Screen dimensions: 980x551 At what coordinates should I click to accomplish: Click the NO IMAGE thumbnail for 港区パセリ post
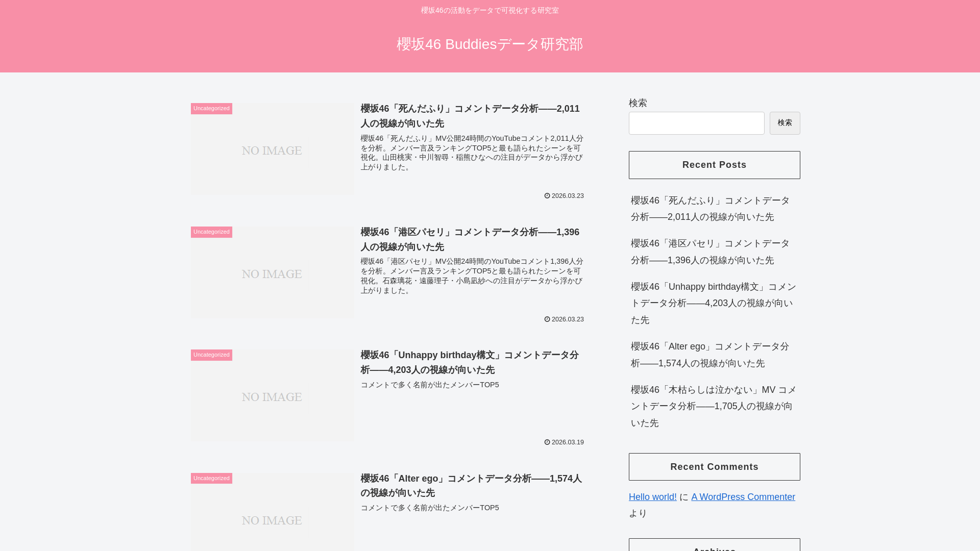point(272,272)
